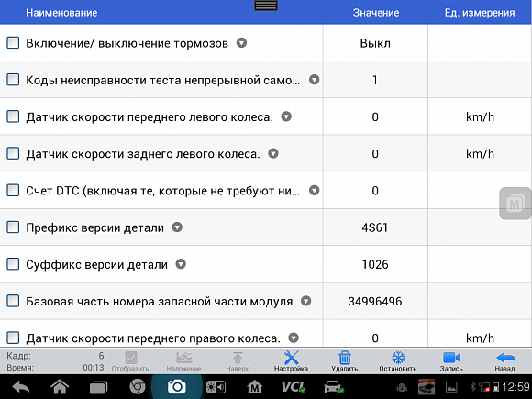The height and width of the screenshot is (399, 532).
Task: Open dropdown arrow for Базовая часть номера
Action: point(306,301)
